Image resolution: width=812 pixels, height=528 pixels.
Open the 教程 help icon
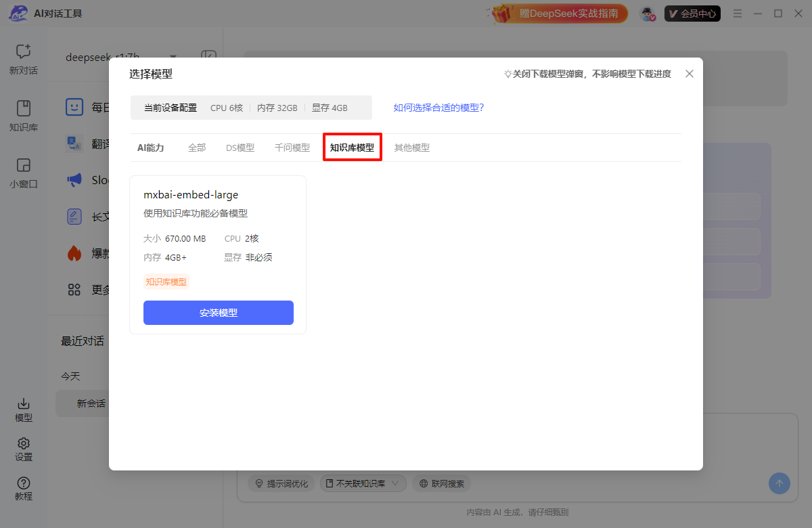pos(24,483)
